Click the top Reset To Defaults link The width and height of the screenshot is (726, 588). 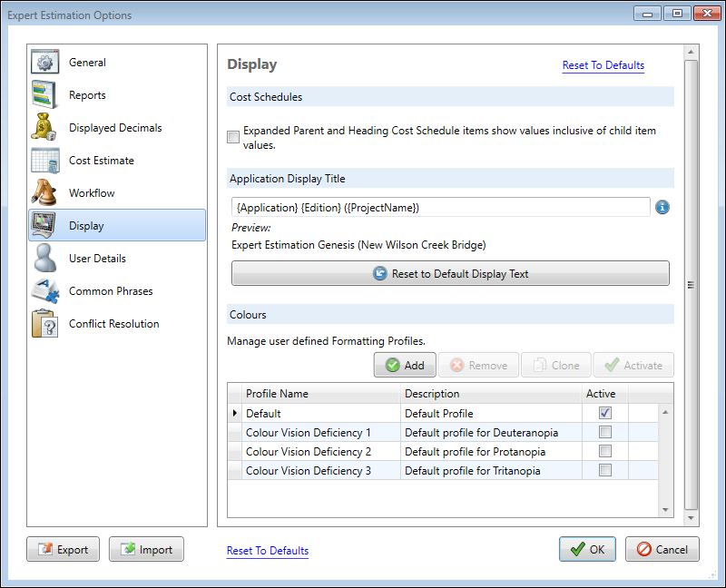point(603,65)
